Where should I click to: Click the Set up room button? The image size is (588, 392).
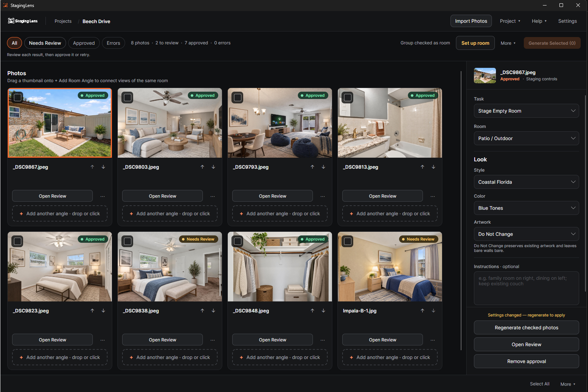coord(475,43)
